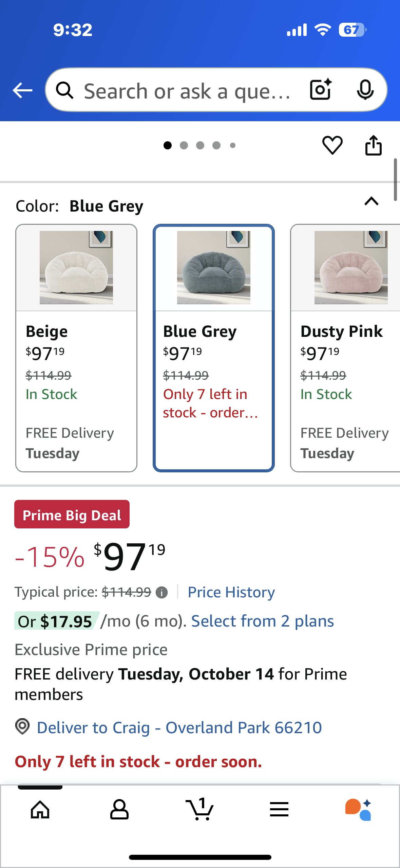
Task: Collapse the Color options chevron
Action: pos(371,201)
